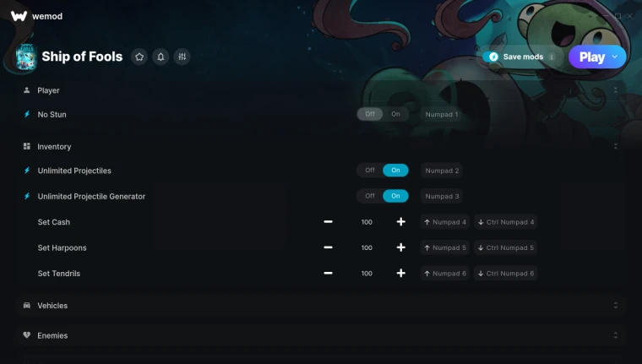Viewport: 642px width, 364px height.
Task: Decrease Set Tendrils with the minus icon
Action: pos(328,273)
